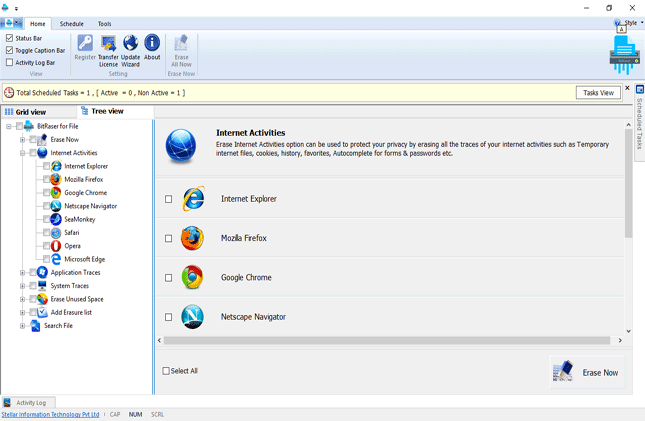Click the scroll right arrow
The width and height of the screenshot is (645, 421).
(x=620, y=340)
